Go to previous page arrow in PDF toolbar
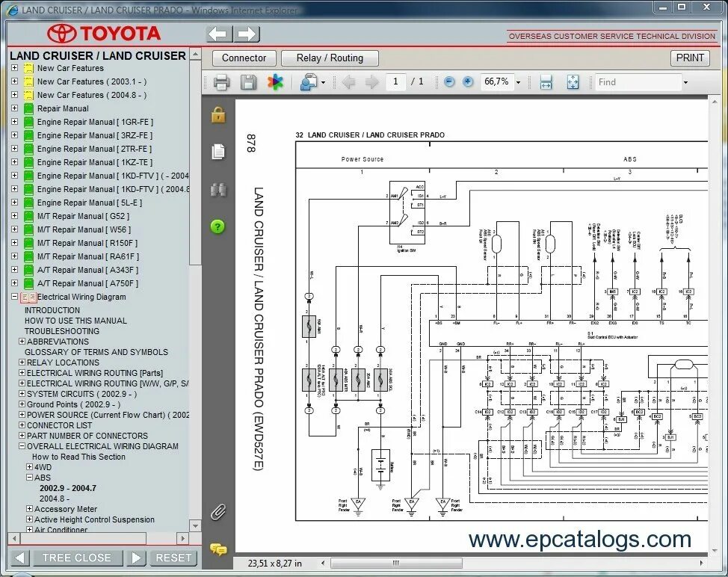728x577 pixels. (348, 82)
